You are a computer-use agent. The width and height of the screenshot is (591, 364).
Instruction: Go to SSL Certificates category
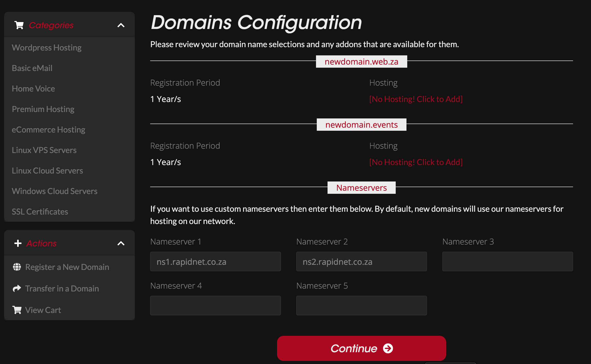[40, 212]
